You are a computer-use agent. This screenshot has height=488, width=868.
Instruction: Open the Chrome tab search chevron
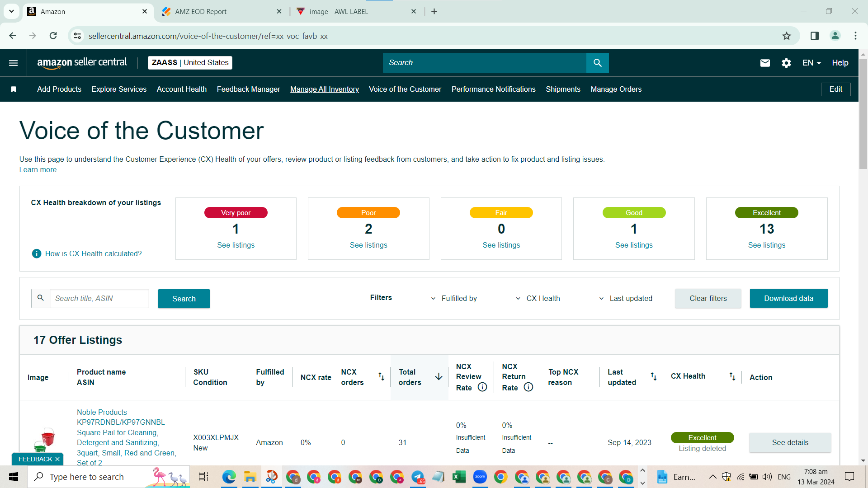(11, 11)
